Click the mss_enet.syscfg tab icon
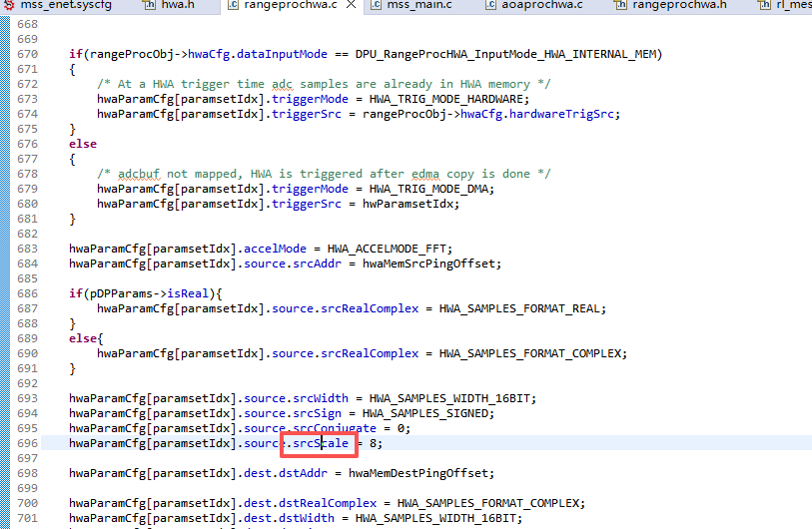The width and height of the screenshot is (812, 529). (x=9, y=5)
